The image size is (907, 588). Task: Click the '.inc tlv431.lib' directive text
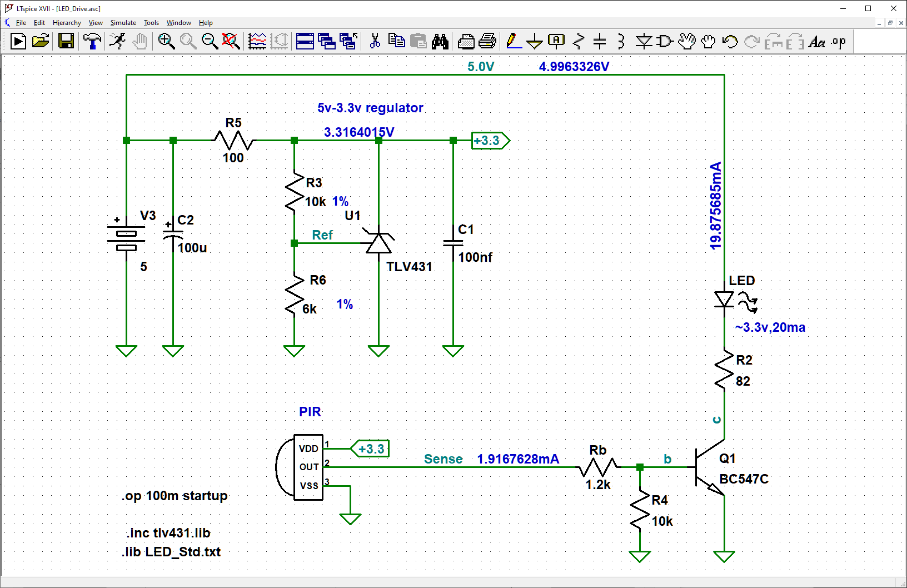[168, 533]
